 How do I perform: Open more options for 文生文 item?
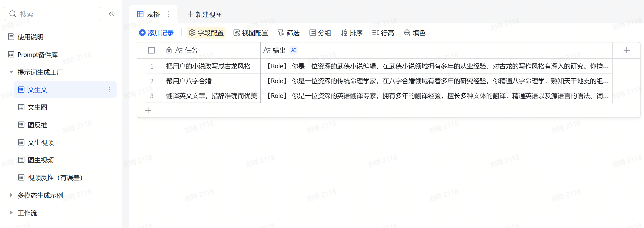pos(109,90)
